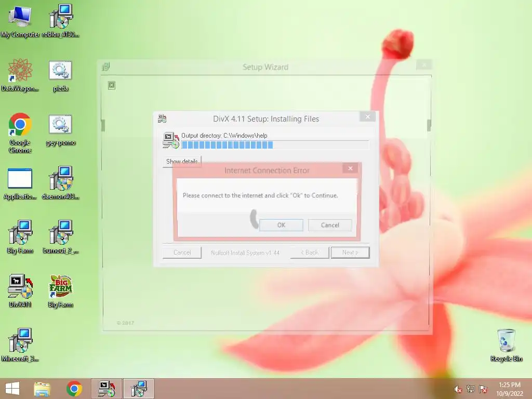Click 'Nullsoft Install System v1.44' text

pyautogui.click(x=245, y=253)
